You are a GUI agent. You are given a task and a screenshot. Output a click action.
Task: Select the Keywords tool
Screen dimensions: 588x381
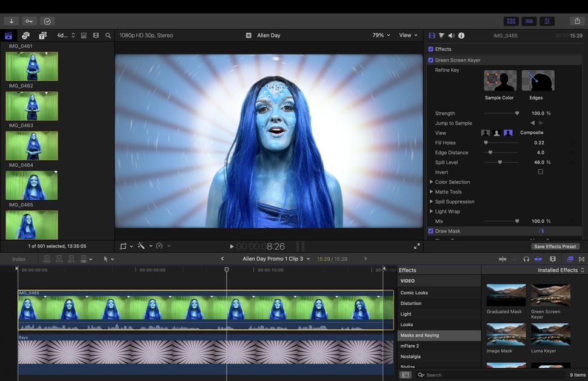[28, 21]
